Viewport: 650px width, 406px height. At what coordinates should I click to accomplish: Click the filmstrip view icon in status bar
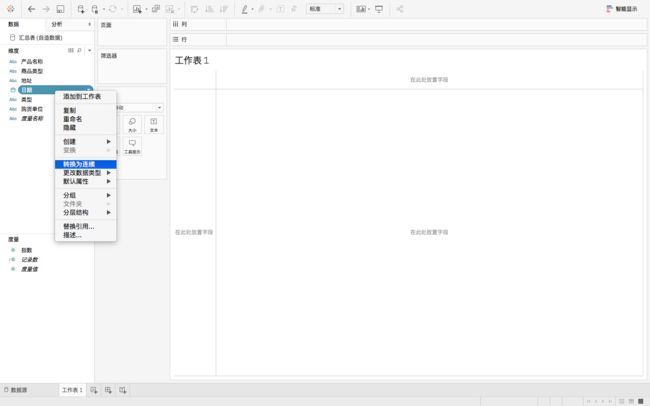631,401
